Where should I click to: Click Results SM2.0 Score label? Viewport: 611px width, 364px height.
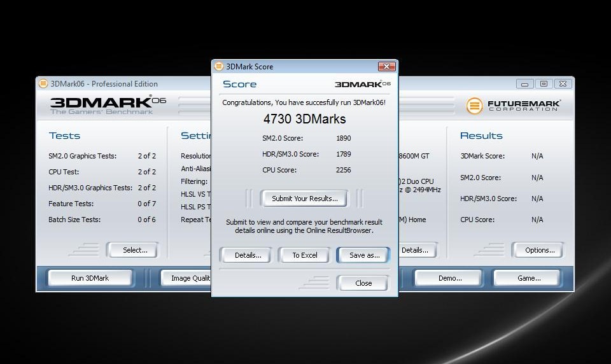(x=481, y=178)
